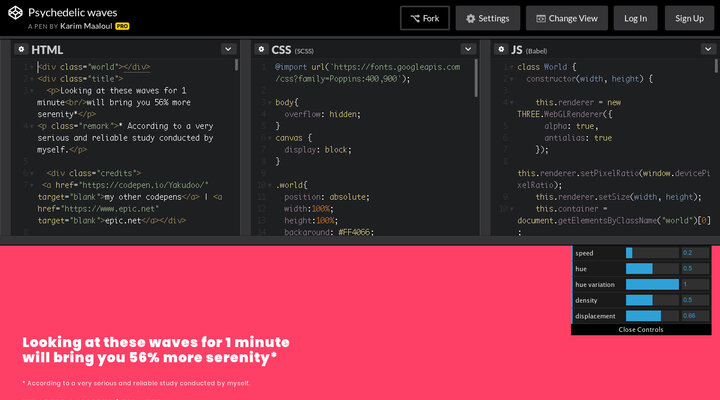Click the Log In button
The width and height of the screenshot is (720, 400).
point(636,18)
